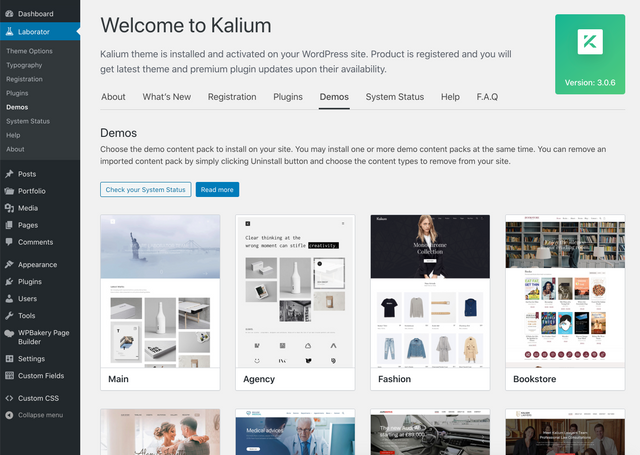Open the Settings sidebar icon
This screenshot has height=455, width=640.
[9, 359]
